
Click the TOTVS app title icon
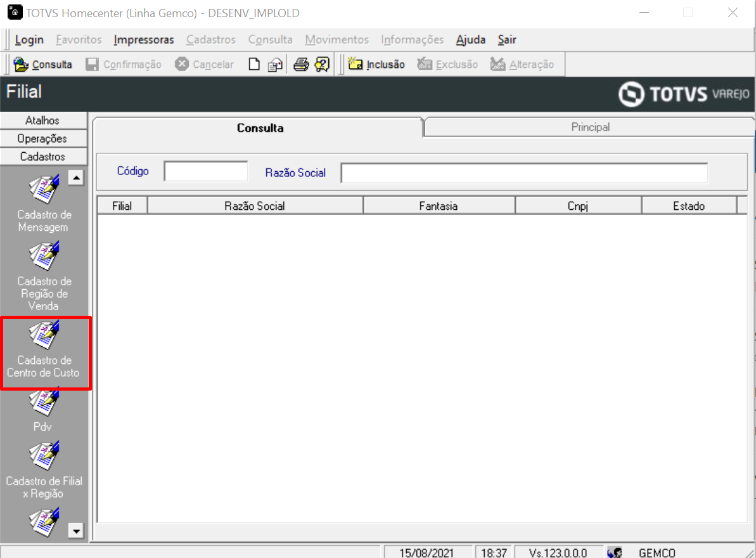[x=15, y=12]
